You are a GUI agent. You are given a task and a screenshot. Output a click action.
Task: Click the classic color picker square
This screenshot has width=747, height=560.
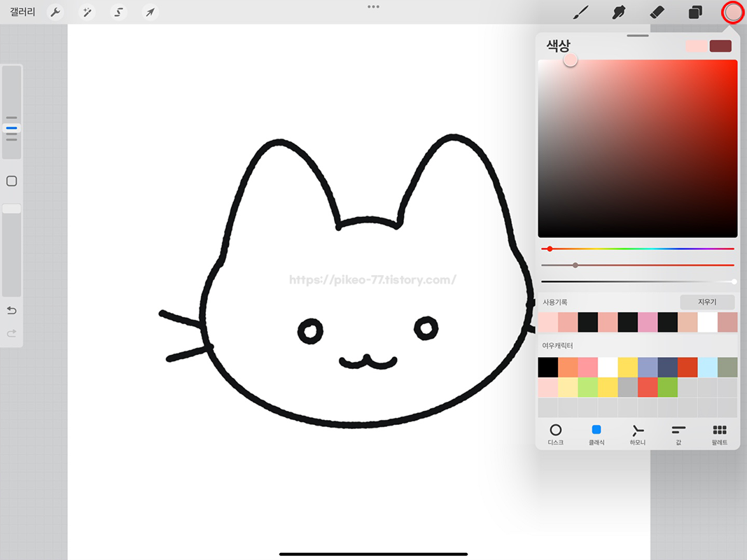click(x=637, y=148)
